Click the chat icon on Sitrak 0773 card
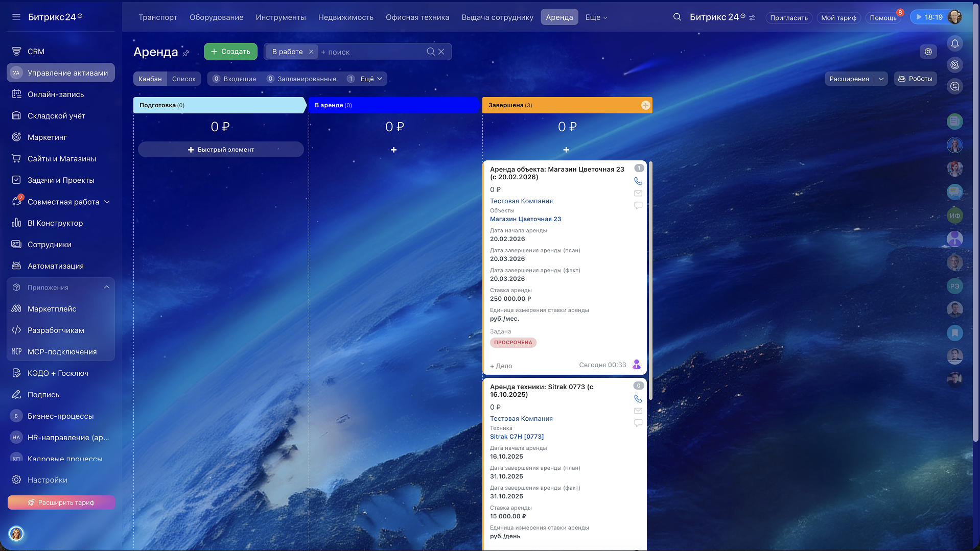Screen dimensions: 980x551 [x=638, y=423]
